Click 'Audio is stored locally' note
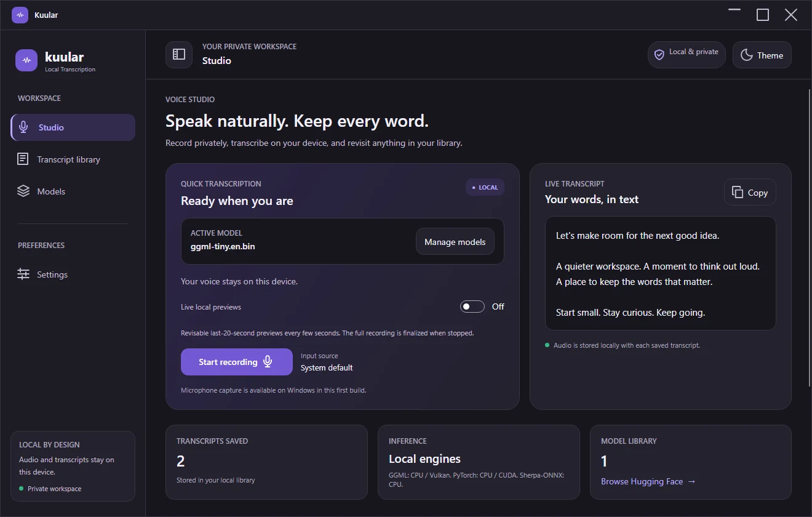The height and width of the screenshot is (517, 812). (627, 345)
